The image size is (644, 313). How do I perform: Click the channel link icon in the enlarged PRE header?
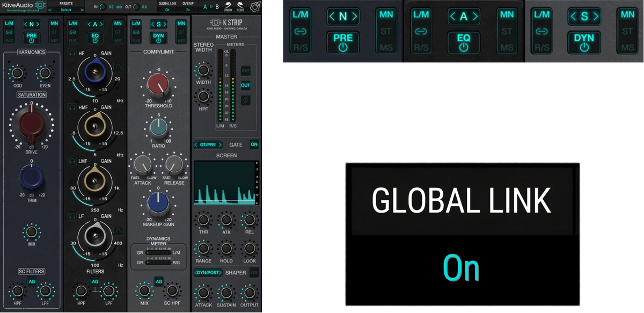[x=301, y=32]
